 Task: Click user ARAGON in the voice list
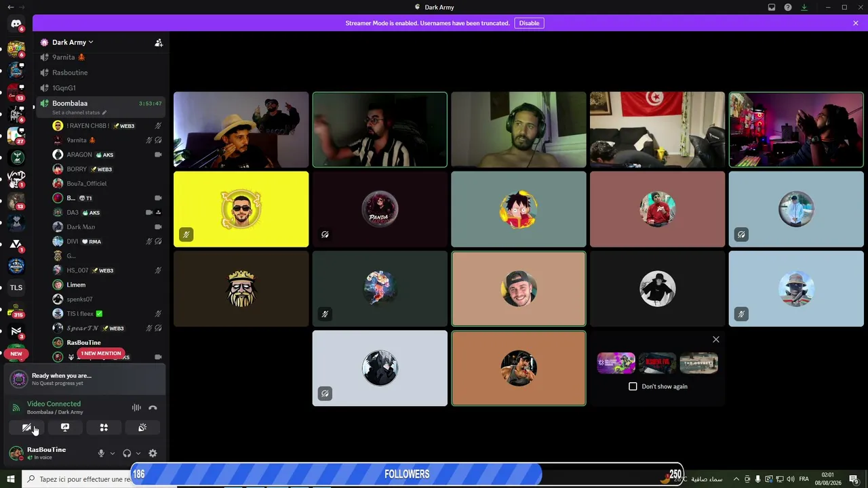click(x=108, y=155)
